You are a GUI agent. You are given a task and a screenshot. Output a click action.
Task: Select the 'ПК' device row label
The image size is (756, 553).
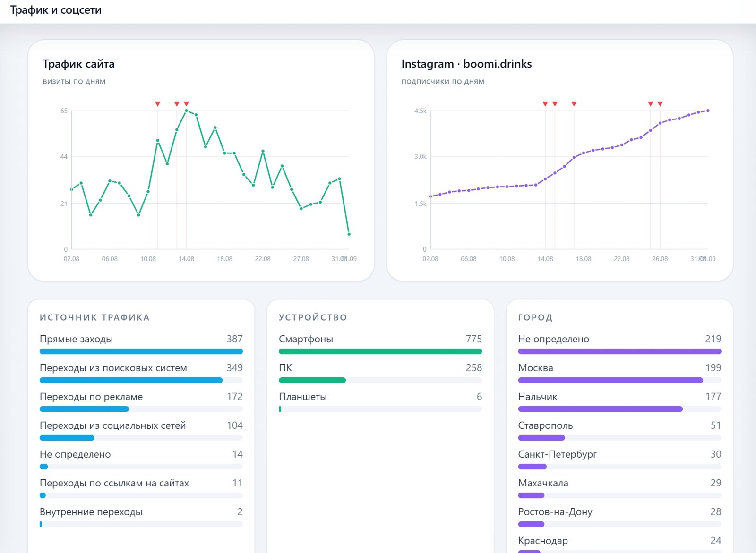click(x=285, y=368)
